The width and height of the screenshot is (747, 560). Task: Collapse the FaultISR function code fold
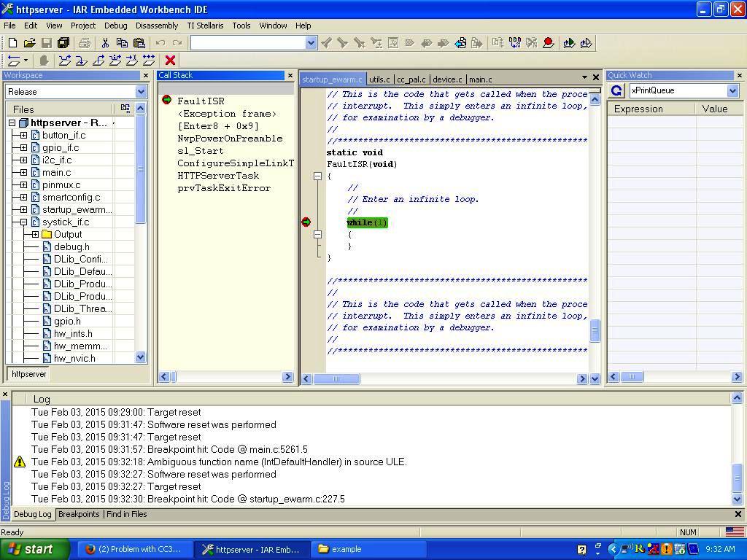pyautogui.click(x=318, y=176)
